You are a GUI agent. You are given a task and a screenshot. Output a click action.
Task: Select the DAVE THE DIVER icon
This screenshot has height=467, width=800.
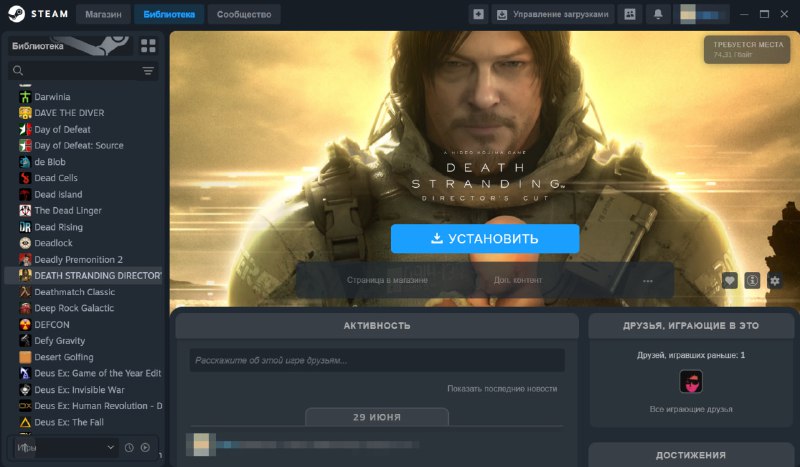pos(25,113)
